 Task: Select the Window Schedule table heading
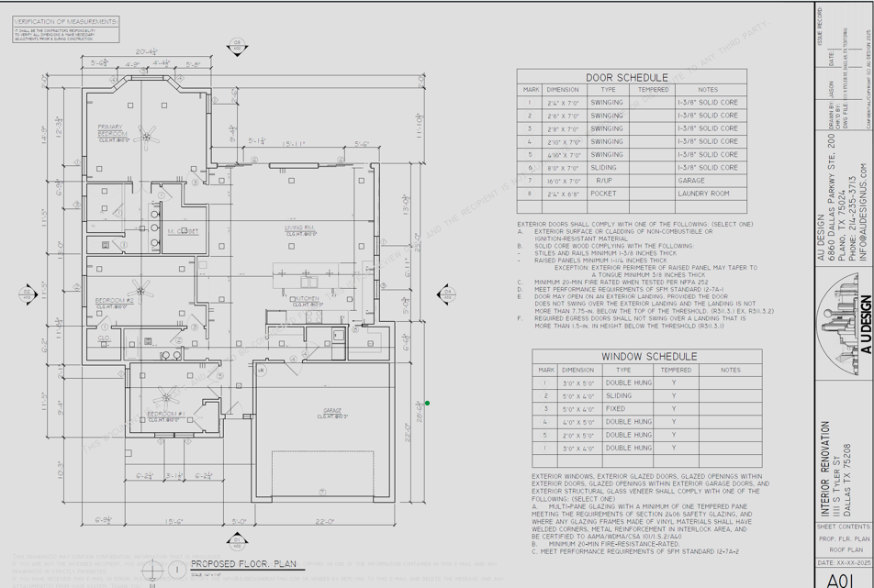click(x=648, y=357)
